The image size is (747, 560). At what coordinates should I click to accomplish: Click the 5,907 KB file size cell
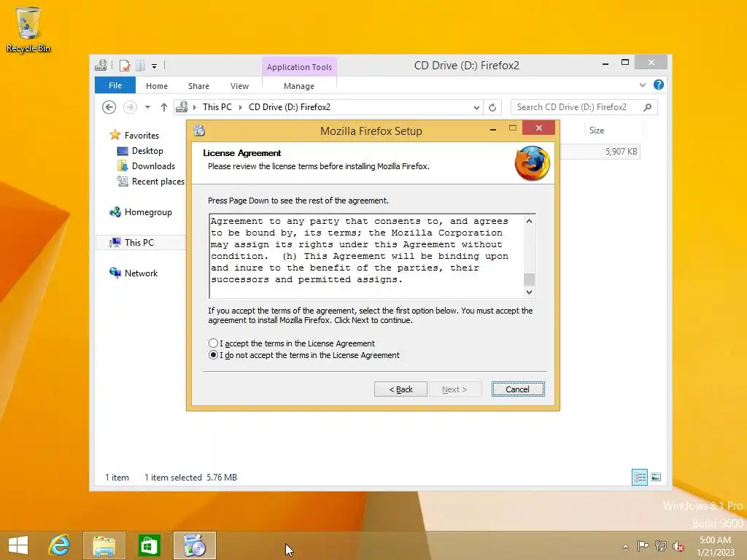pos(622,152)
